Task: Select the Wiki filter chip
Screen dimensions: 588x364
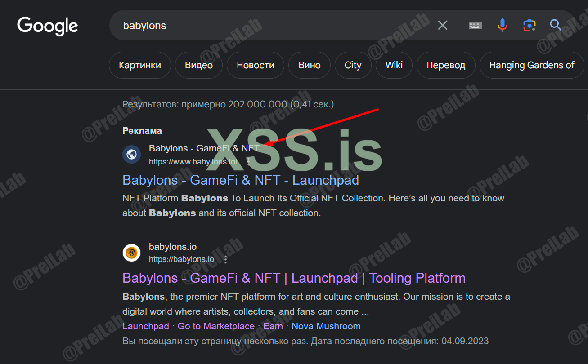Action: coord(394,65)
